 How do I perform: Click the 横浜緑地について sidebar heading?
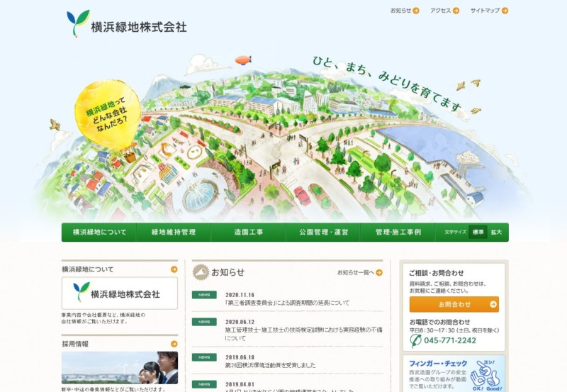[x=87, y=269]
